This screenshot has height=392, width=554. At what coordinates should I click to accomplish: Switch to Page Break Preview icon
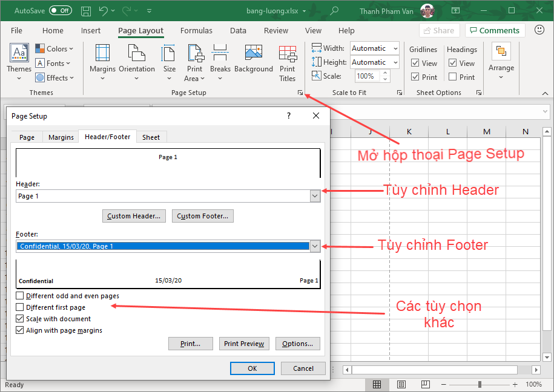pos(426,384)
